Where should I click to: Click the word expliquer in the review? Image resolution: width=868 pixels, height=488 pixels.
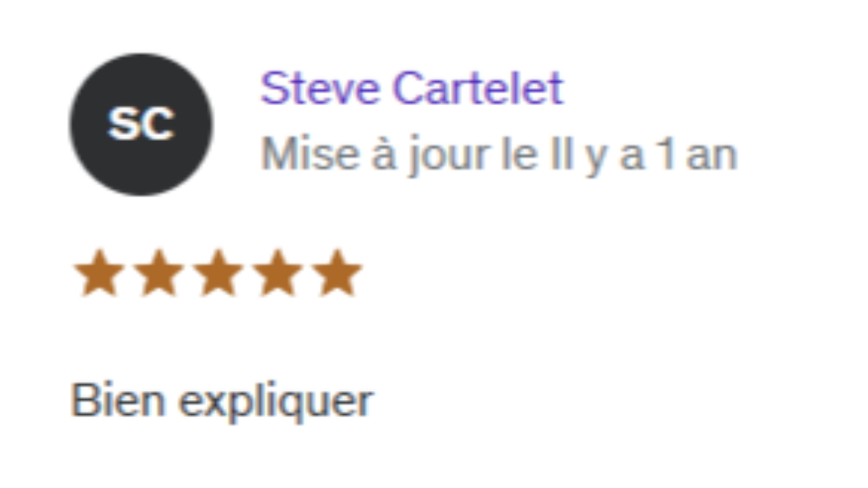[275, 403]
